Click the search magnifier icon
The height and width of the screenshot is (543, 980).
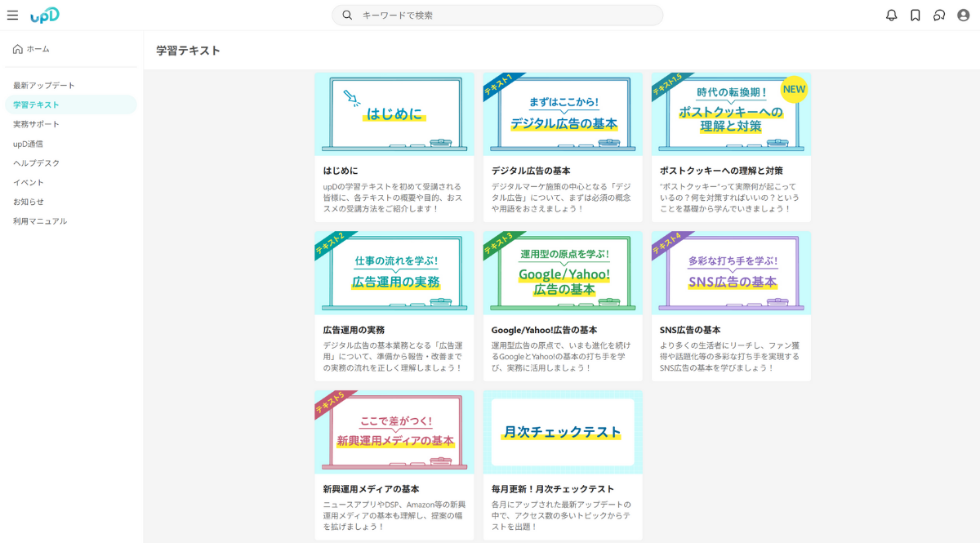pos(347,16)
